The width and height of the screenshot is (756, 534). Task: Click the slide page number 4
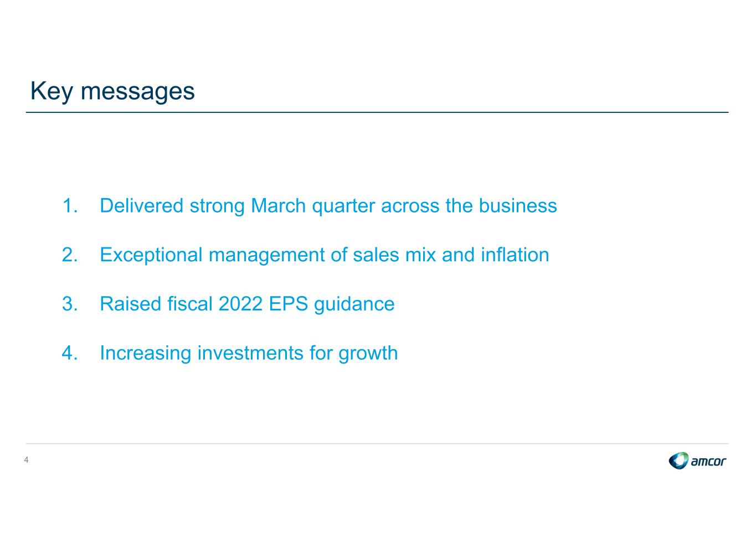pos(26,460)
